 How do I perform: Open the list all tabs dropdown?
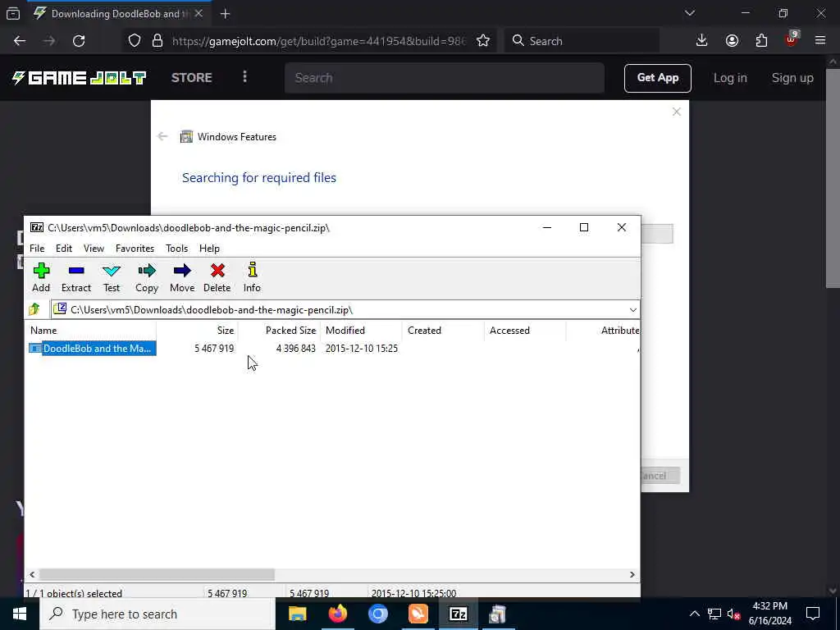(689, 13)
